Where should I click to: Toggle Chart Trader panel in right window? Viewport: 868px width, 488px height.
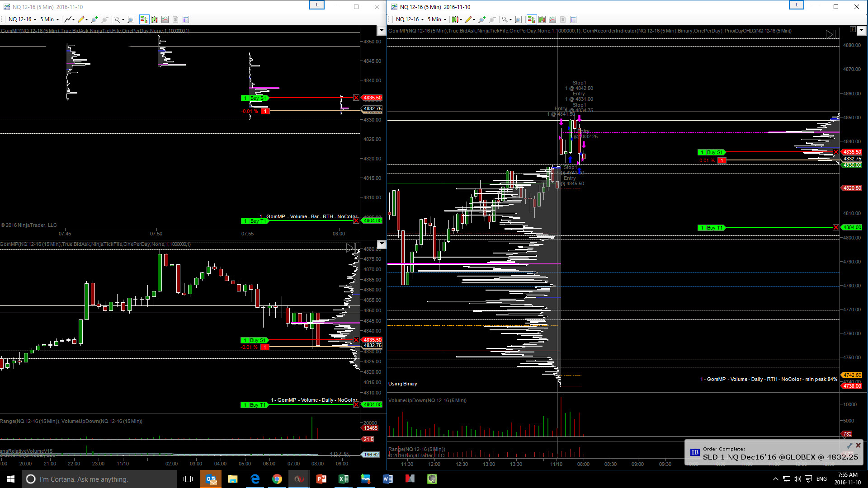point(532,19)
